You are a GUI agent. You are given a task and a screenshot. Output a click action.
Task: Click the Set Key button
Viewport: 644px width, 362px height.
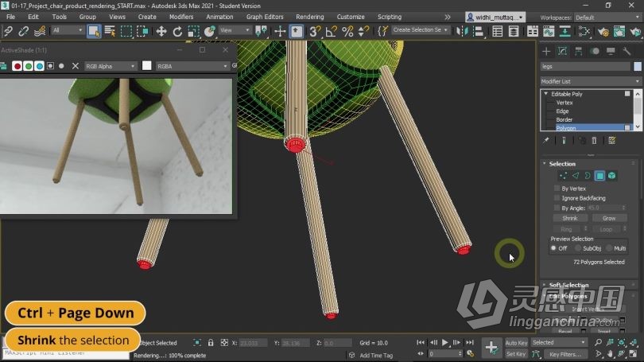coord(516,354)
